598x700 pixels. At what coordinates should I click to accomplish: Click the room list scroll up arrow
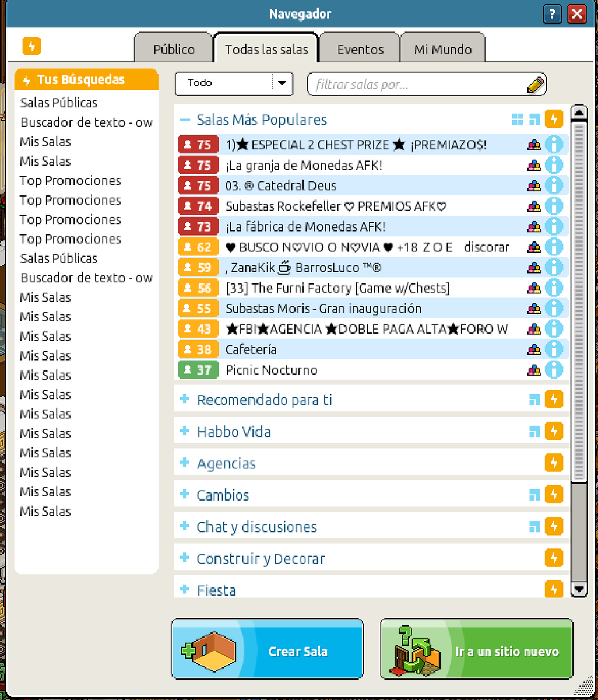[578, 113]
